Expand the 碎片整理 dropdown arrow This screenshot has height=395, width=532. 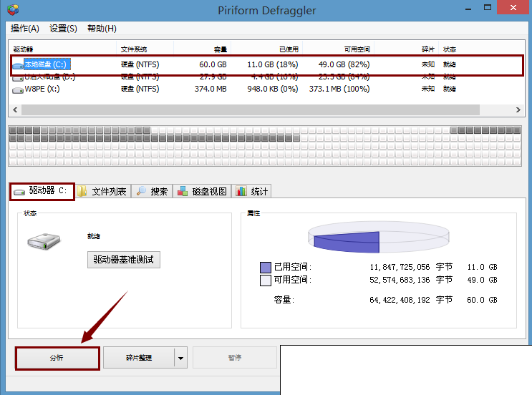(181, 358)
